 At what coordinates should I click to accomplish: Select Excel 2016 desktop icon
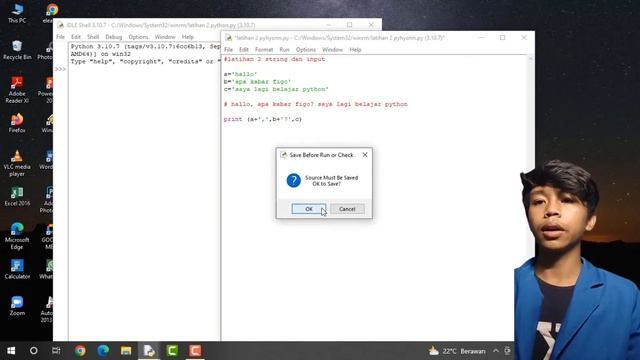point(17,196)
